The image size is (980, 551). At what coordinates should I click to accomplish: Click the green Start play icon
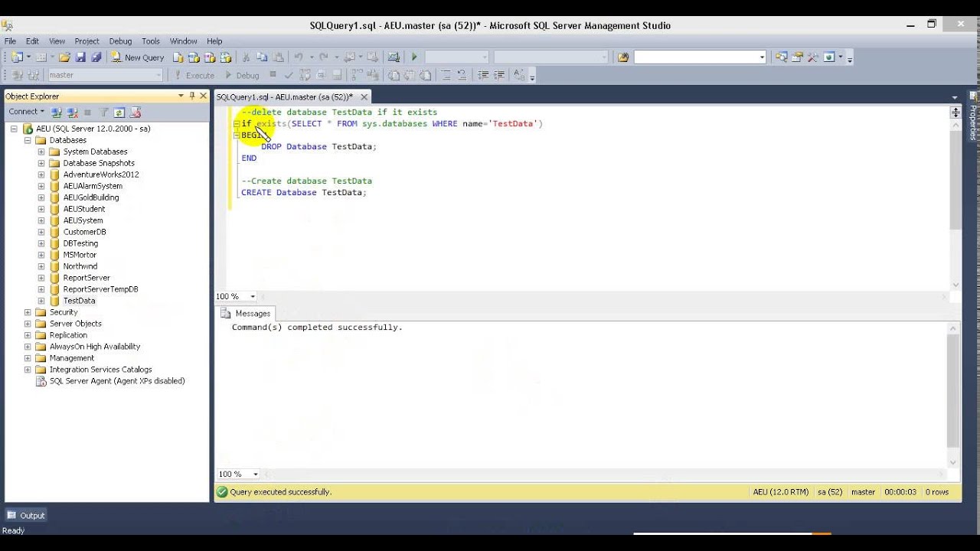(414, 57)
